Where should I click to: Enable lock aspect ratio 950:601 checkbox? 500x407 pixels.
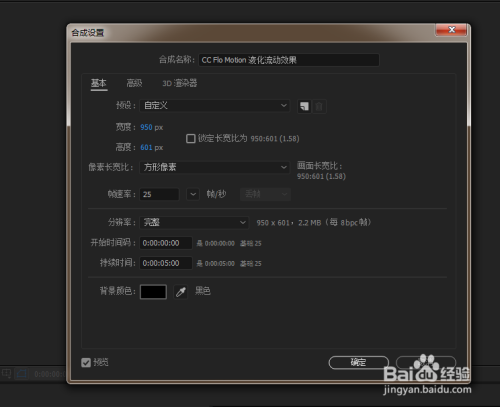pyautogui.click(x=190, y=138)
